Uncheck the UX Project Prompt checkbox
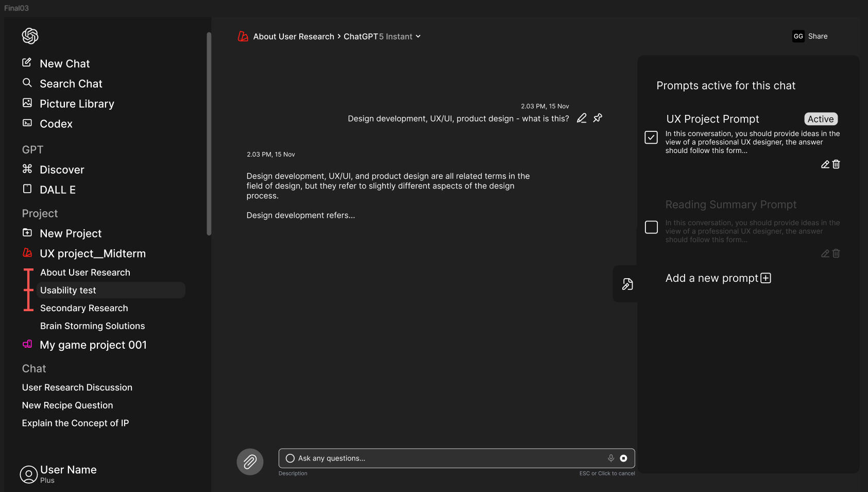The image size is (868, 492). coord(651,138)
